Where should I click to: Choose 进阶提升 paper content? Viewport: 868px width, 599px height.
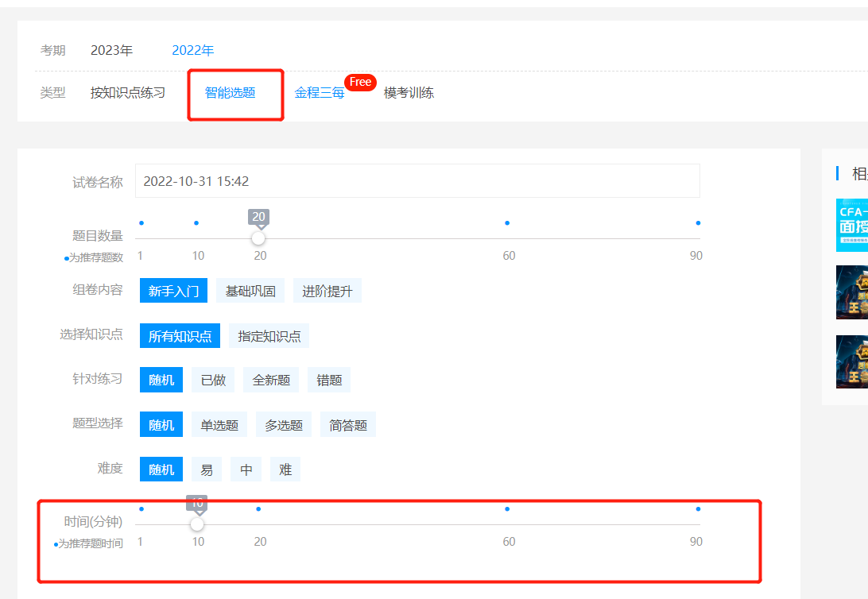(x=327, y=291)
